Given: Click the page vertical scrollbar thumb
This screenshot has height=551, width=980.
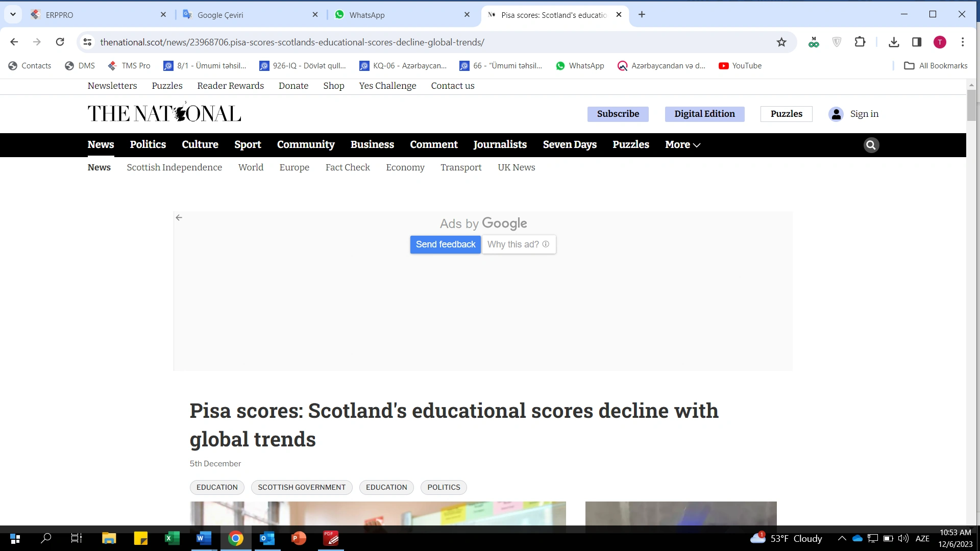Looking at the screenshot, I should point(971,105).
